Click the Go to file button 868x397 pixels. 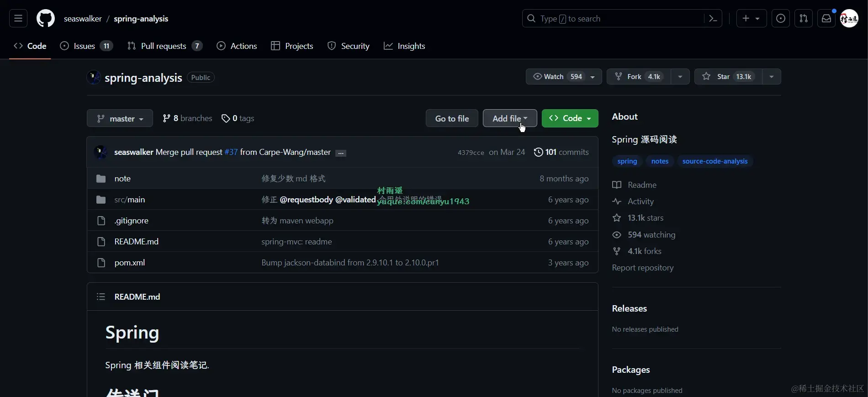(452, 118)
